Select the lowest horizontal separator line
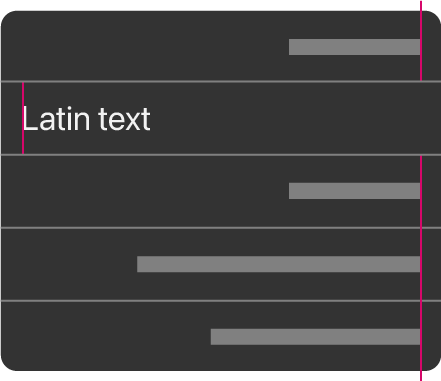This screenshot has height=381, width=441. [x=220, y=301]
